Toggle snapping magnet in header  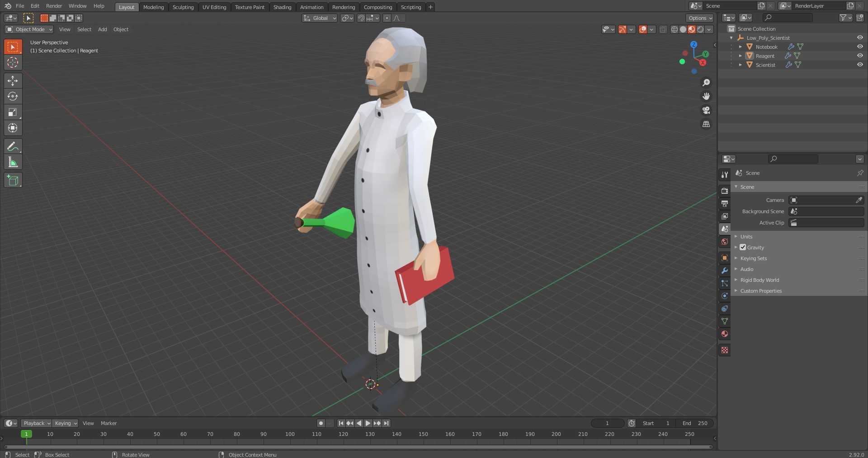(x=361, y=18)
